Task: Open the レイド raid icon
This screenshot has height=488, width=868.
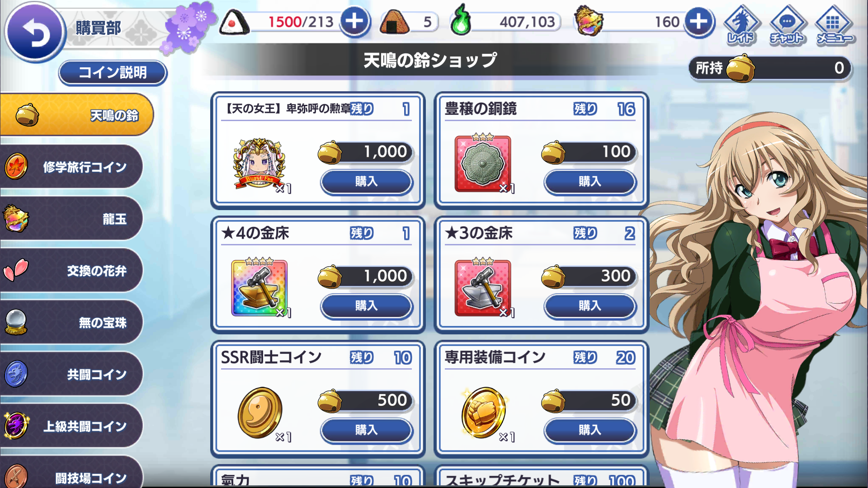Action: click(741, 25)
